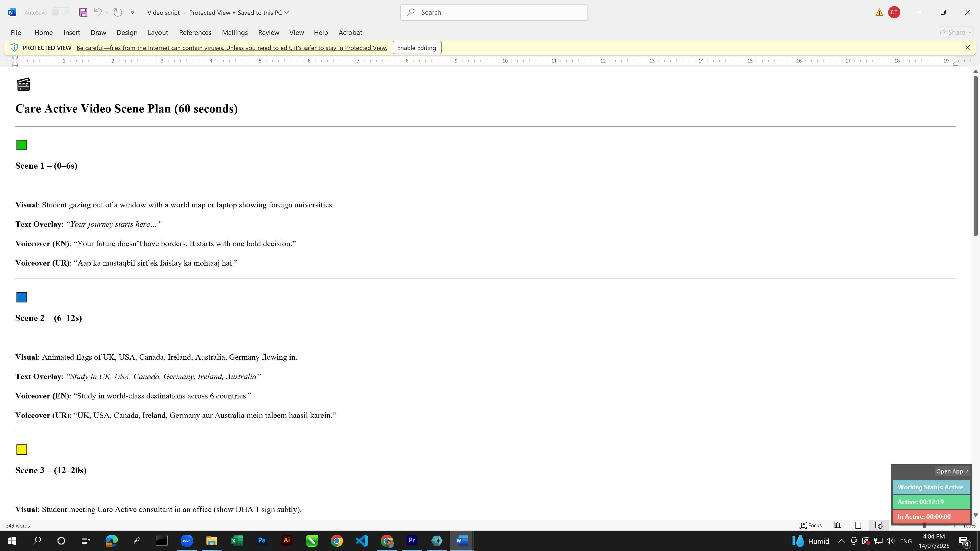Show hidden system tray icons chevron
980x551 pixels.
[841, 541]
